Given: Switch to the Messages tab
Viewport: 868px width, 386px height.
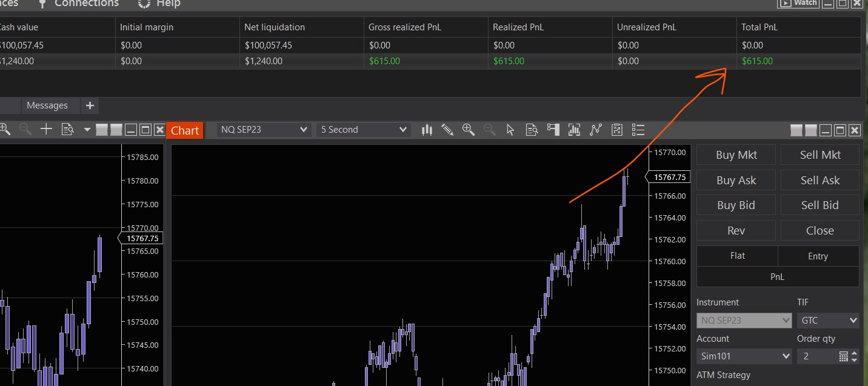Looking at the screenshot, I should (x=47, y=105).
